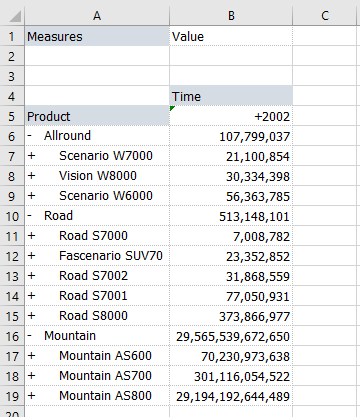Click the Select All corner triangle
The image size is (360, 417).
(15, 16)
